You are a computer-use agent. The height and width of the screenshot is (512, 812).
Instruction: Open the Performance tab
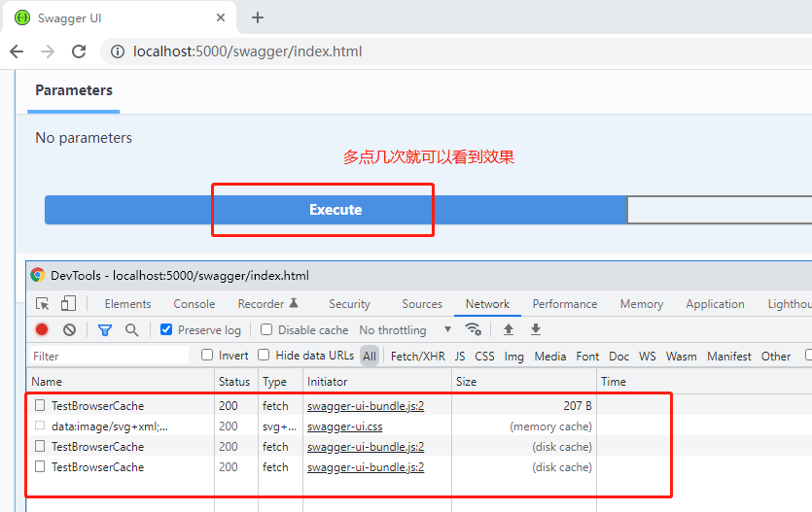[x=565, y=304]
